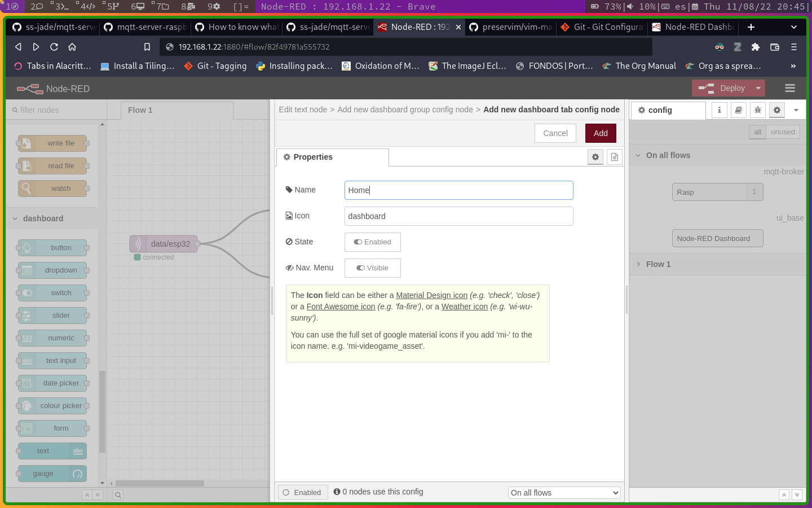Toggle the Nav. Menu Visible switch
This screenshot has width=812, height=508.
point(372,268)
